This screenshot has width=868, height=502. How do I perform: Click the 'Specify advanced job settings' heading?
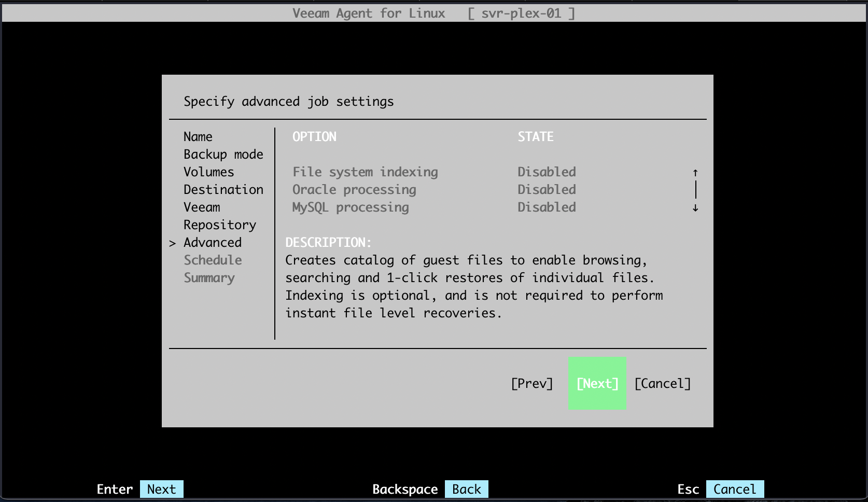pos(289,101)
